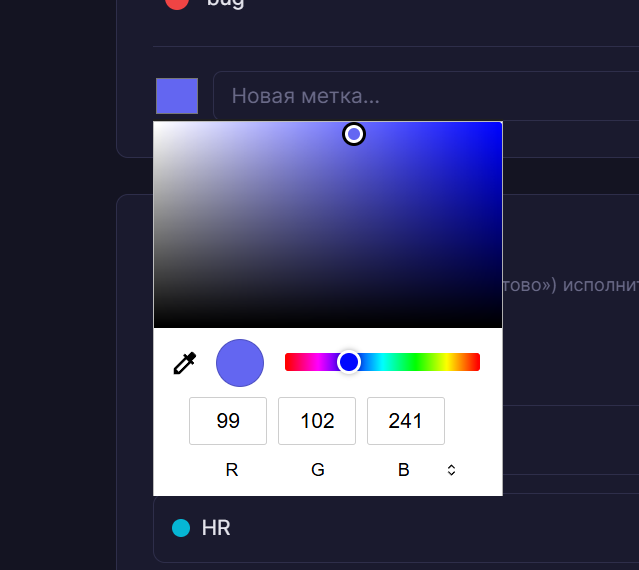Pick pure blue in color field's top-right corner

coord(499,124)
